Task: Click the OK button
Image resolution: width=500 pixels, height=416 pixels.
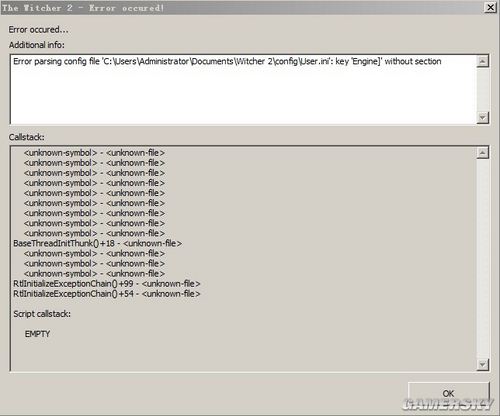Action: click(x=448, y=393)
